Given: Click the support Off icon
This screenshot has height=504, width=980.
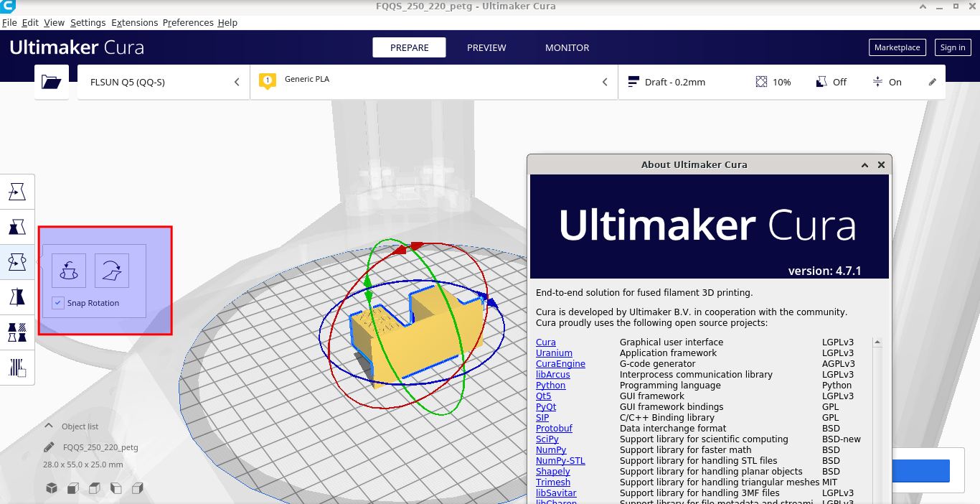Looking at the screenshot, I should coord(822,82).
